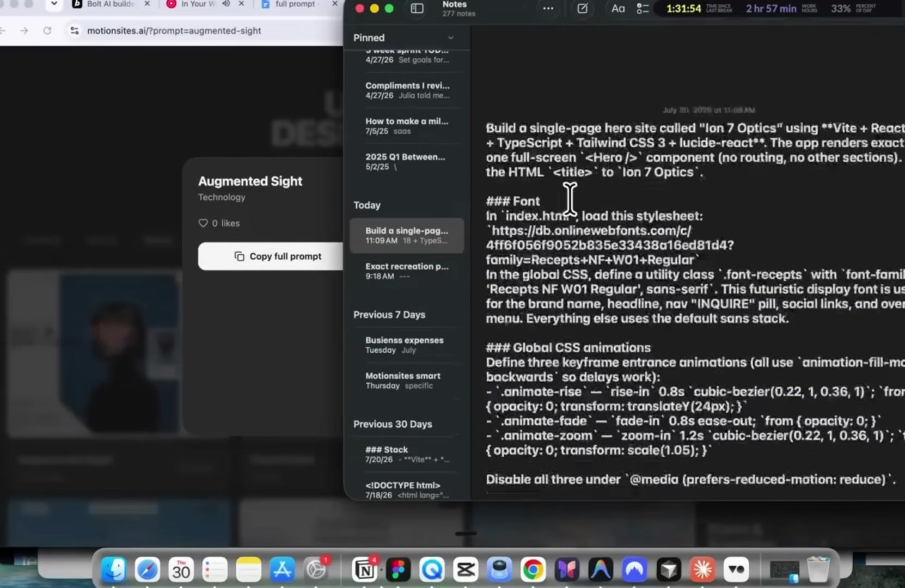The image size is (905, 588).
Task: Open App Store from the Dock
Action: [x=282, y=569]
